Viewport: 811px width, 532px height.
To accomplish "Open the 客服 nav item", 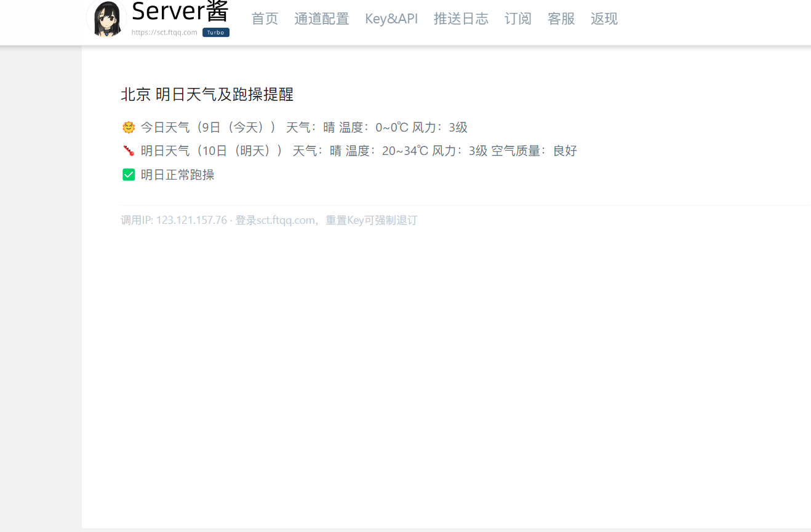I will point(561,19).
